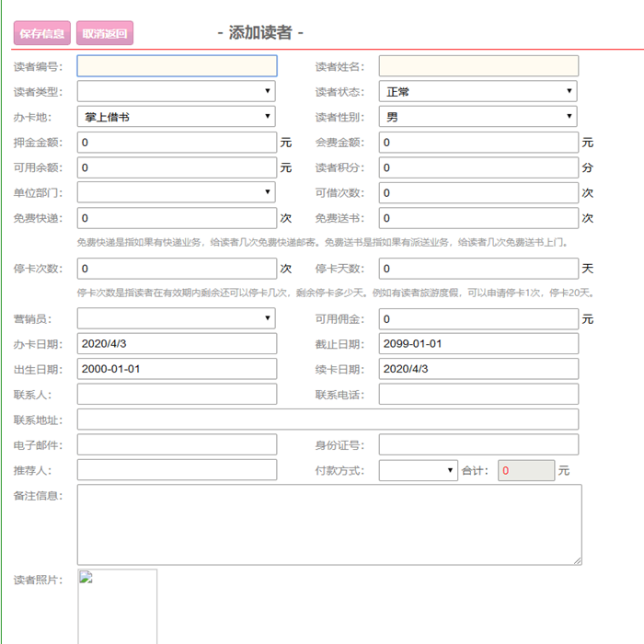The width and height of the screenshot is (644, 644).
Task: Focus the 身份证号 input field
Action: (x=478, y=444)
